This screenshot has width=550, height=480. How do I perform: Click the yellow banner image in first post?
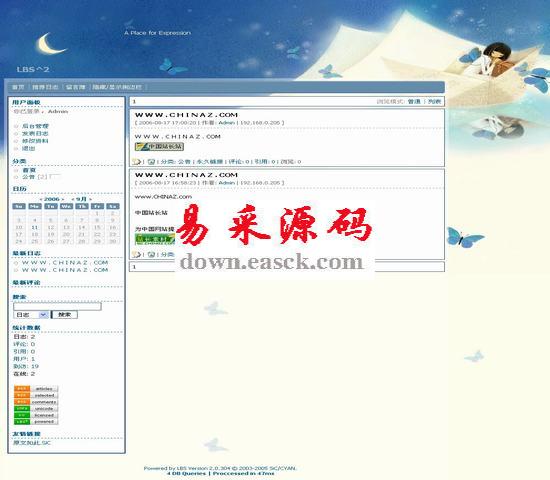[x=159, y=147]
